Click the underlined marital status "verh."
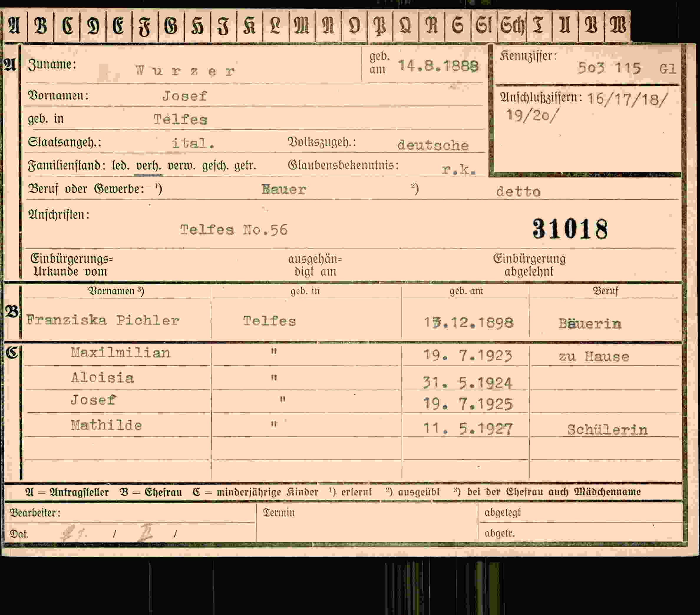The width and height of the screenshot is (700, 615). [148, 166]
